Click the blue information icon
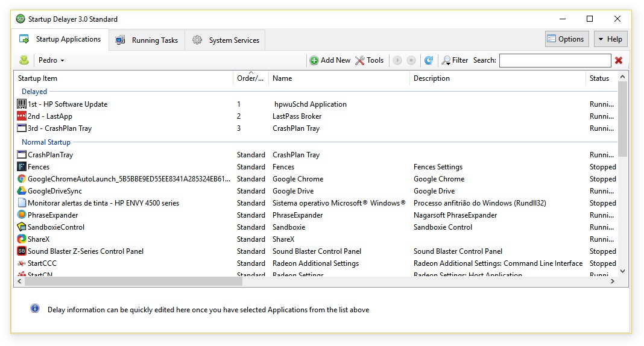 click(x=35, y=309)
